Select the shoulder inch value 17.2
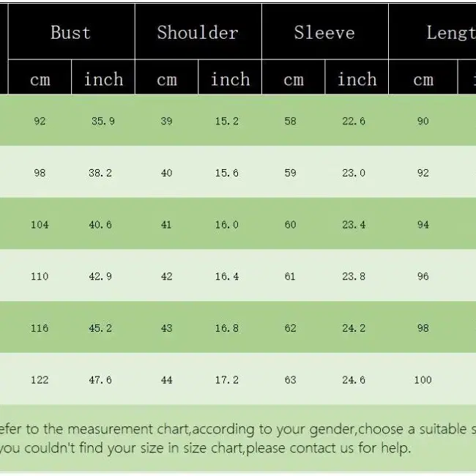 point(227,380)
